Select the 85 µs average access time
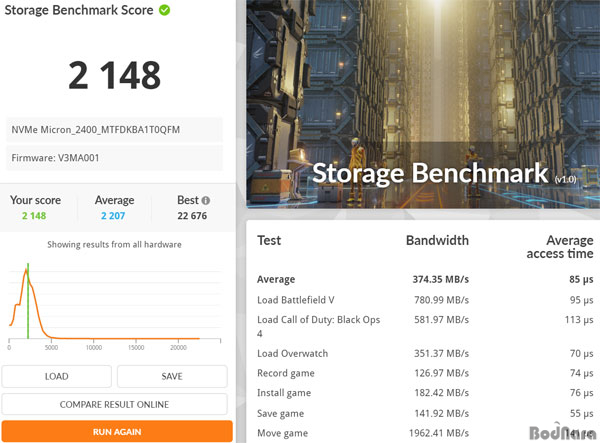 (x=581, y=279)
